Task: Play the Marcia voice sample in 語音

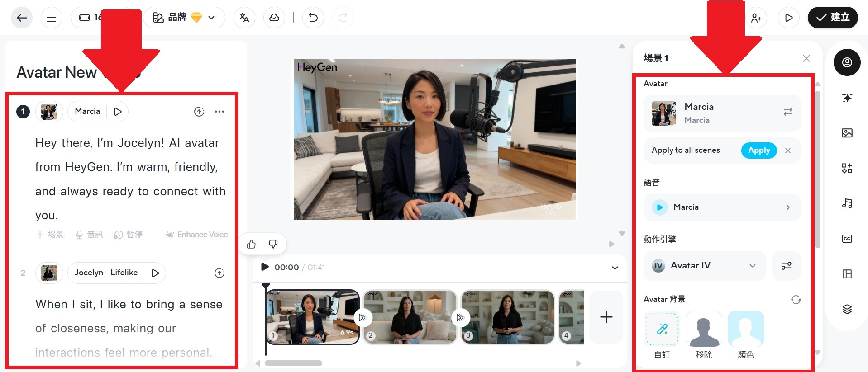Action: click(660, 207)
